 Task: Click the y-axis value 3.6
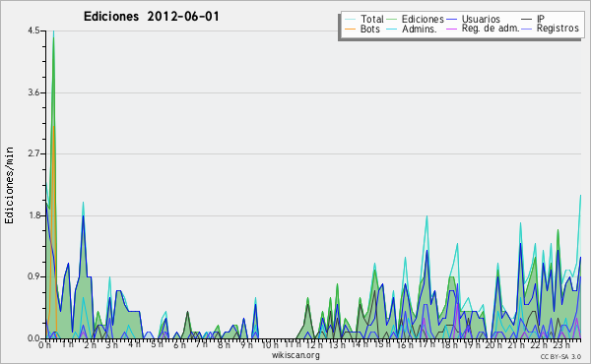[x=33, y=92]
